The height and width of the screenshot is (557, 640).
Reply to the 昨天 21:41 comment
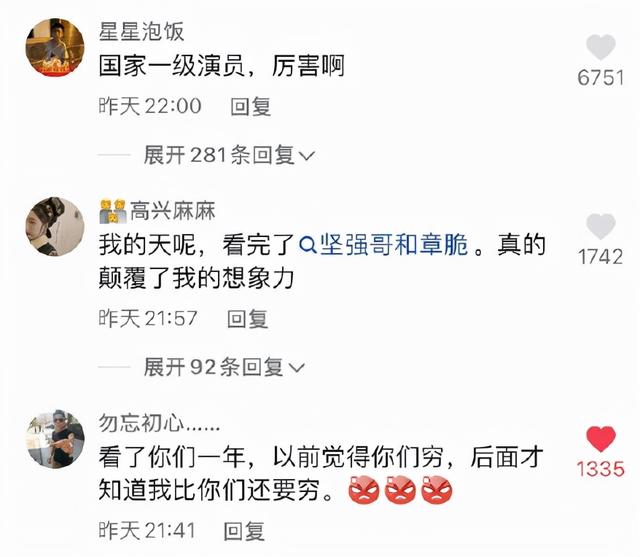[244, 531]
